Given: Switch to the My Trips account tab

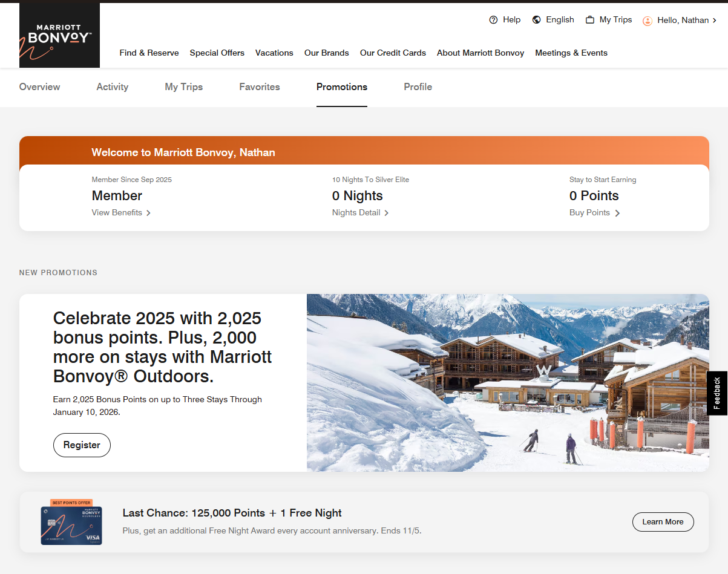Looking at the screenshot, I should (x=184, y=87).
